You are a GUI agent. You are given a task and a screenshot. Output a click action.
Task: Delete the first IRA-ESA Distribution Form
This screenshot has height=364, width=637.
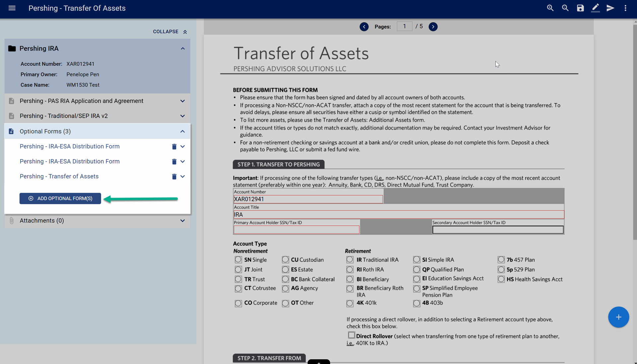click(174, 147)
